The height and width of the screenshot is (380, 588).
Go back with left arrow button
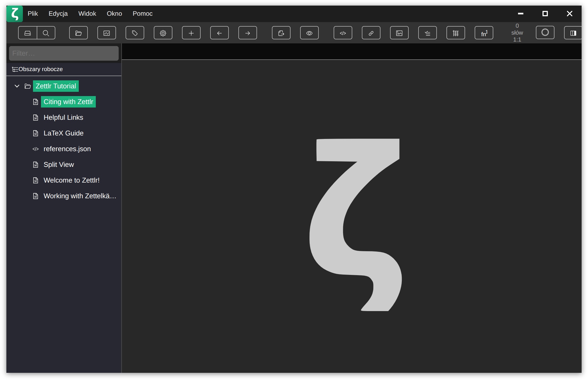point(220,33)
